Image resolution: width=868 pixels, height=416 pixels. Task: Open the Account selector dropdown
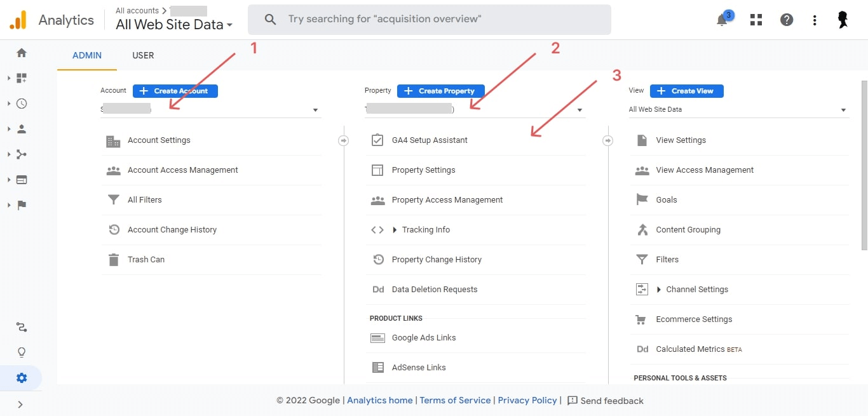(x=211, y=109)
